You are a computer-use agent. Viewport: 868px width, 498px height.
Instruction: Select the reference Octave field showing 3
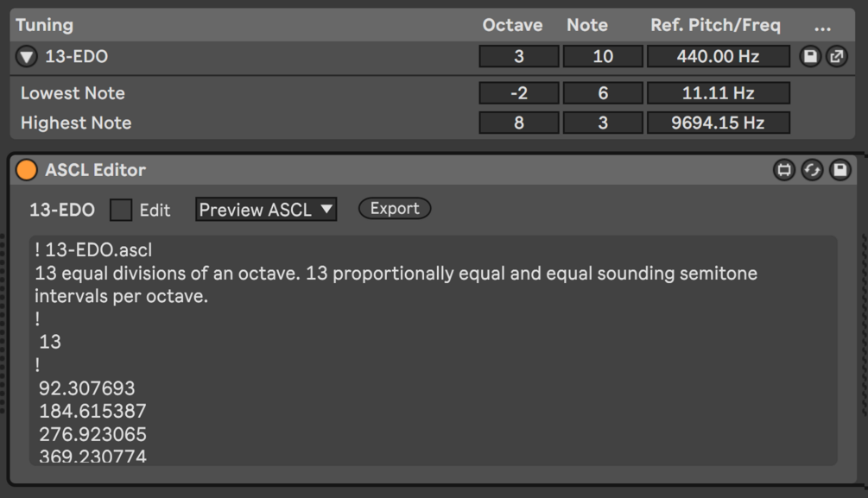point(519,56)
